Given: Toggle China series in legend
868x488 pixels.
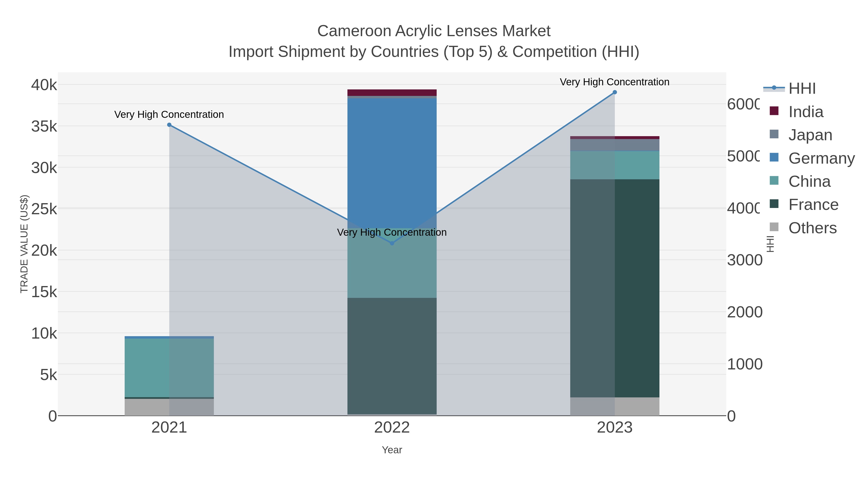Looking at the screenshot, I should [x=800, y=181].
